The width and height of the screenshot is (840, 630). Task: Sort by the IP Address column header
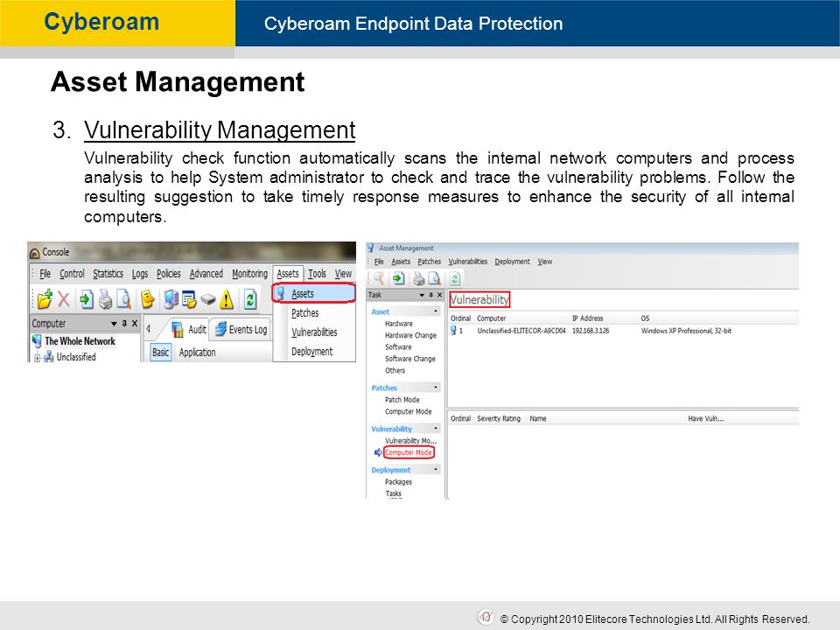coord(588,318)
